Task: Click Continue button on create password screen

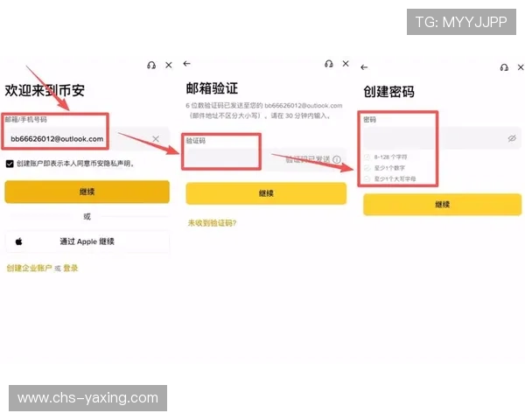Action: coord(443,204)
